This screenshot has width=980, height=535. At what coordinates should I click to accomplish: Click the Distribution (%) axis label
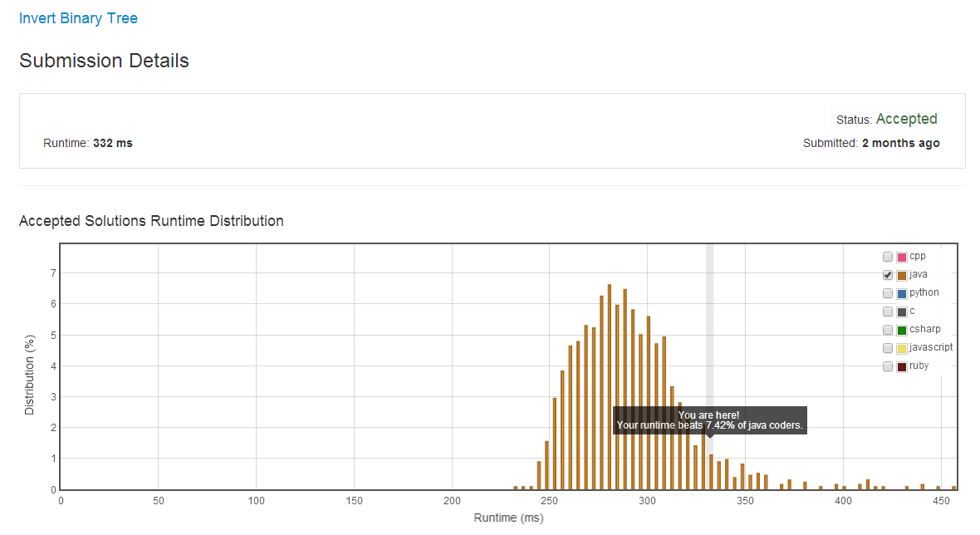(29, 375)
